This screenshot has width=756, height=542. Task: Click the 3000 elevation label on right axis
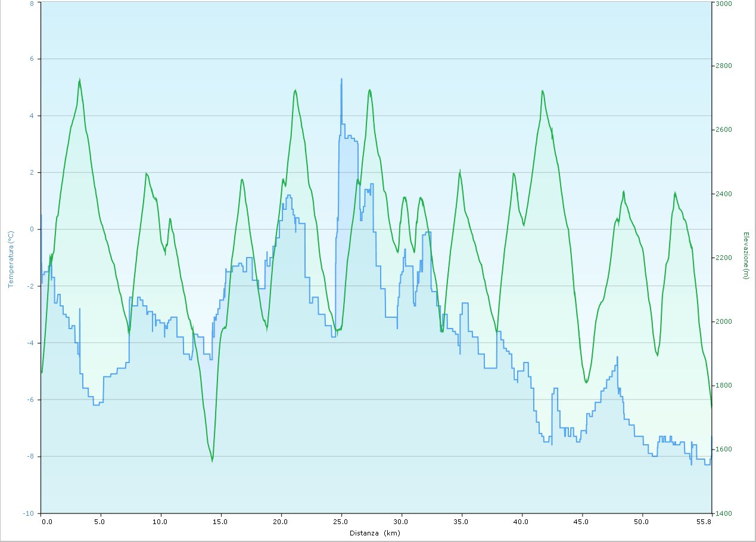pos(724,3)
